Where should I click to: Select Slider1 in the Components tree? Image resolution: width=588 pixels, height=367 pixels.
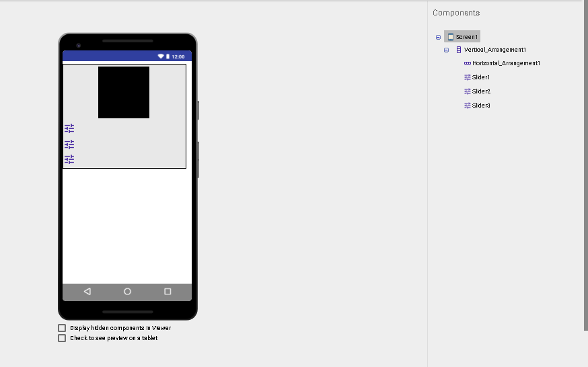point(481,77)
